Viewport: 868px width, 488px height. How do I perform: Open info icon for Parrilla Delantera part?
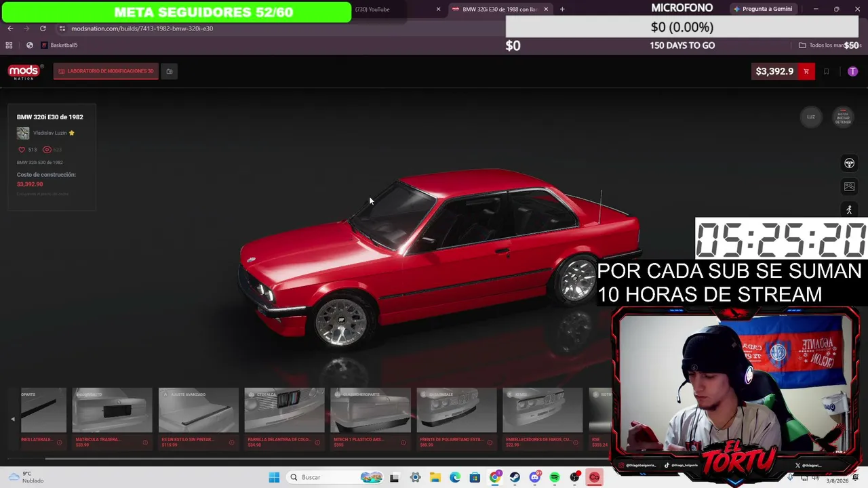click(x=317, y=443)
